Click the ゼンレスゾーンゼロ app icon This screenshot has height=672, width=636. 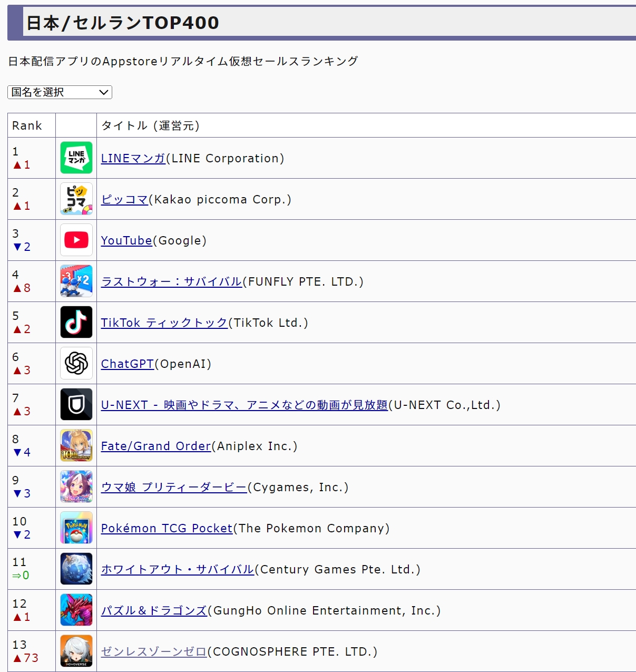76,651
